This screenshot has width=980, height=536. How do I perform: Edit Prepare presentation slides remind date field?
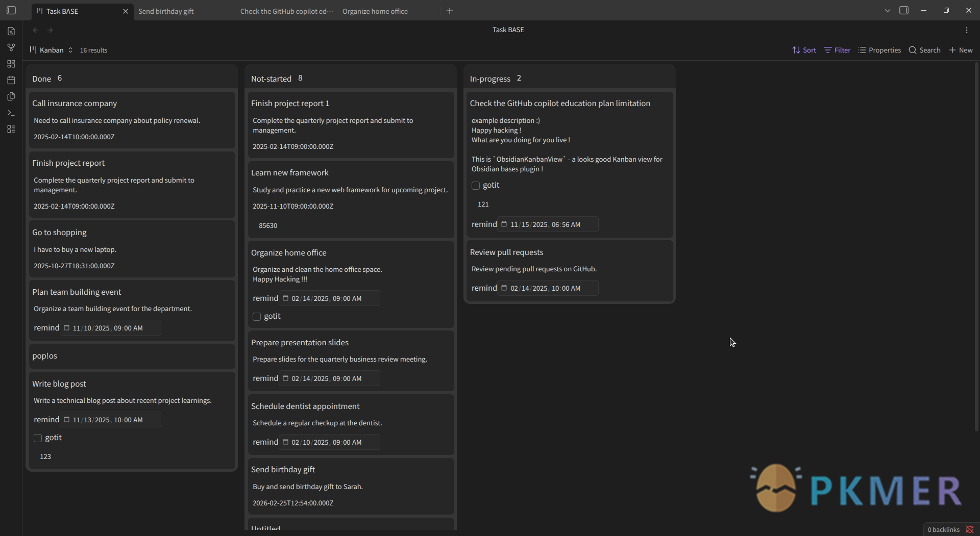tap(329, 378)
